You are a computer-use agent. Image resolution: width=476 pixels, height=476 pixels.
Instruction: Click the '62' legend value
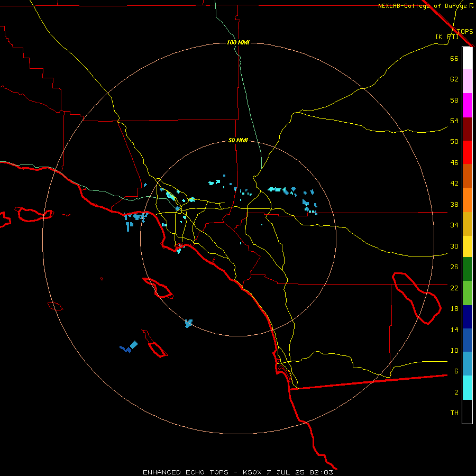click(454, 79)
